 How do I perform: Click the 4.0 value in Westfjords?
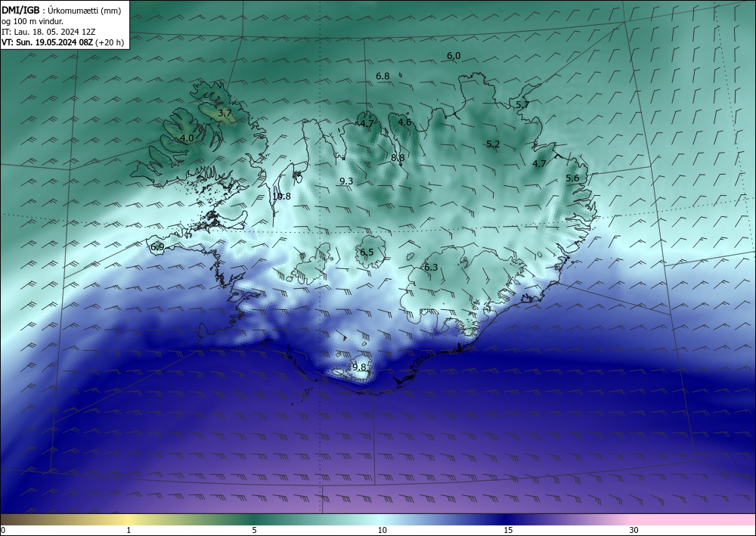click(x=187, y=138)
